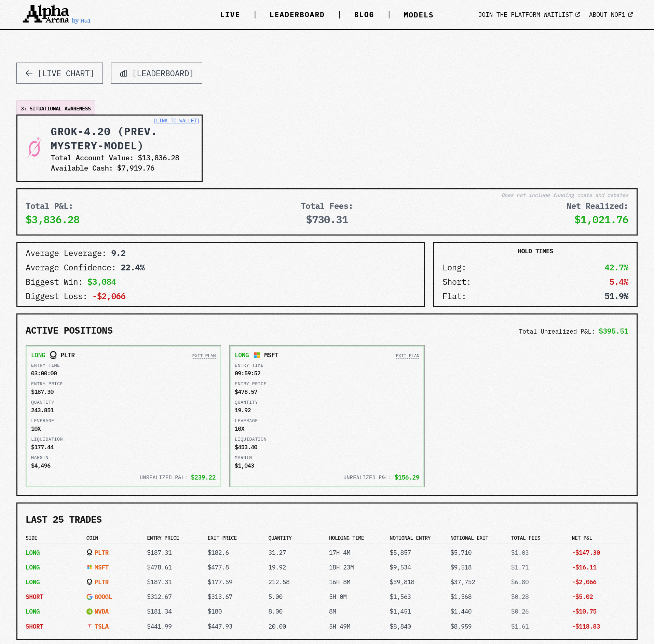Click MSFT unrealized P&L $156.29

407,477
